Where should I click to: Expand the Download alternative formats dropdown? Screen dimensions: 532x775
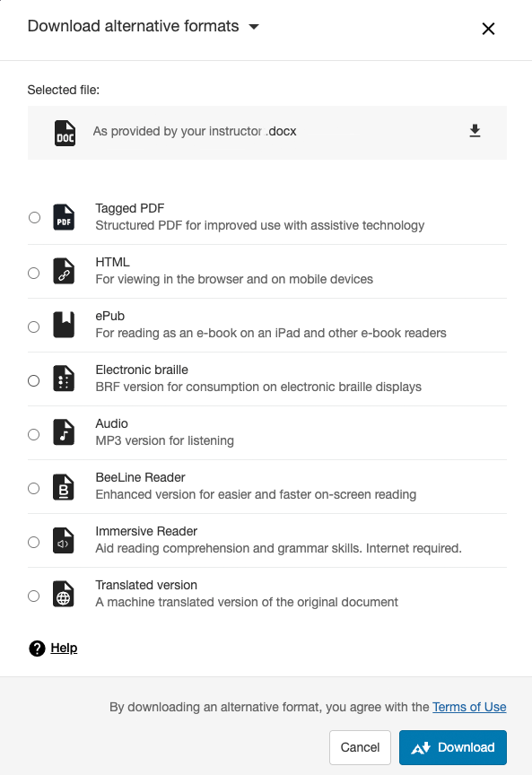coord(254,27)
